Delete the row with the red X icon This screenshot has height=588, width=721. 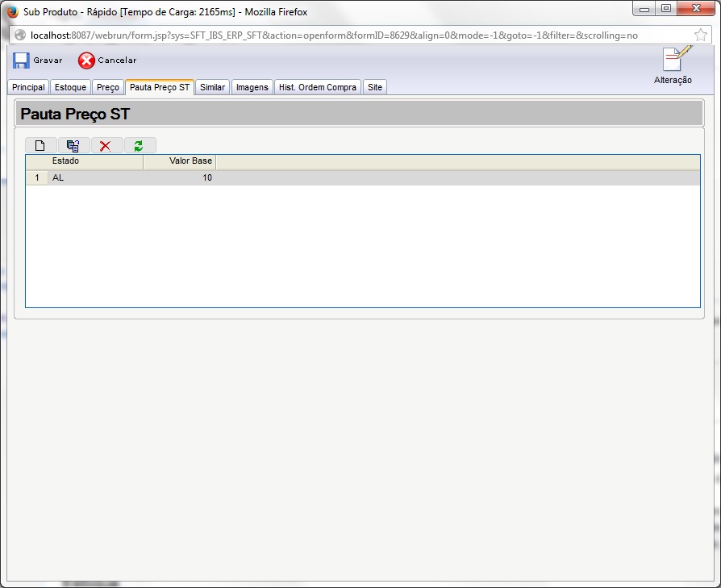tap(106, 146)
